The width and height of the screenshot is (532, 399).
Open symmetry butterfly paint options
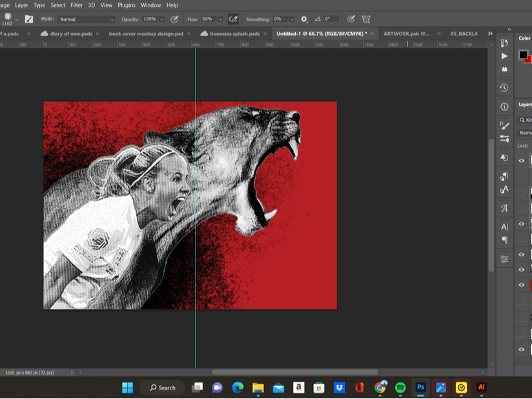point(365,19)
